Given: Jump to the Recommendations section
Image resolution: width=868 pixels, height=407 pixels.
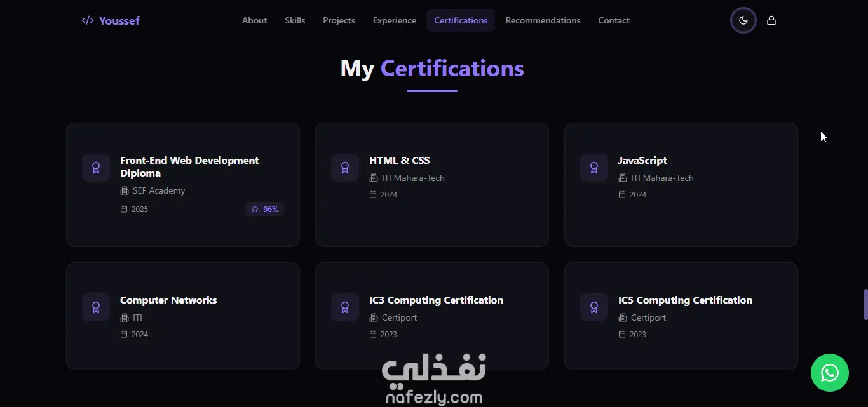Looking at the screenshot, I should (x=543, y=20).
